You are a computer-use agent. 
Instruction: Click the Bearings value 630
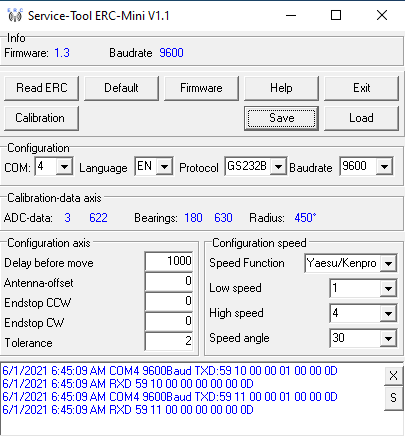pos(223,218)
